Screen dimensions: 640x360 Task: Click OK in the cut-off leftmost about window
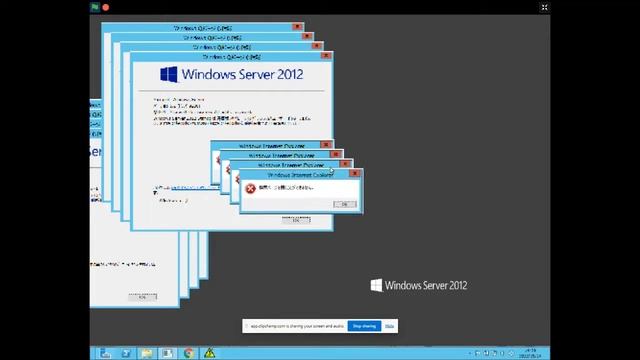click(x=142, y=297)
